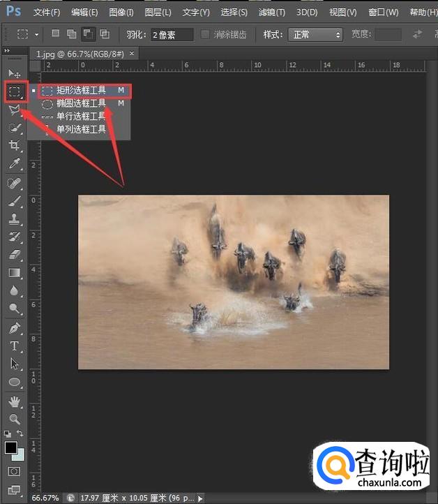Screen dimensions: 438x504
Task: Select the Gradient tool
Action: click(15, 273)
